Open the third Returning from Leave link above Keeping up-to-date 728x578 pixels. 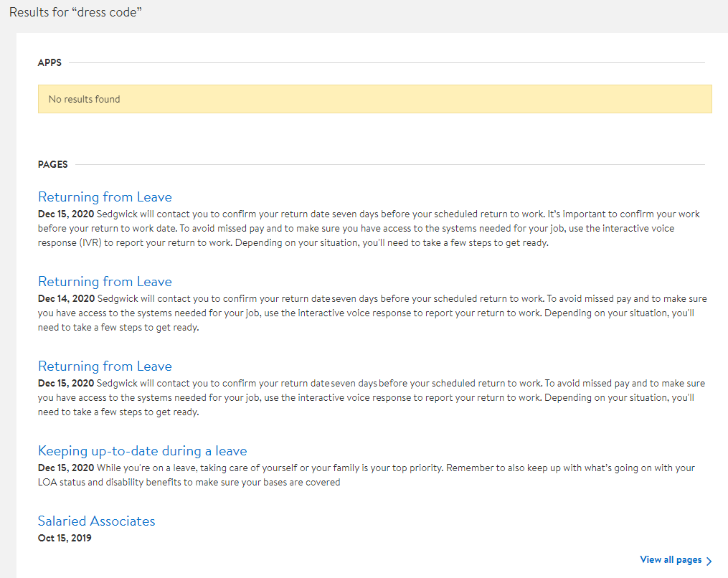[x=105, y=366]
